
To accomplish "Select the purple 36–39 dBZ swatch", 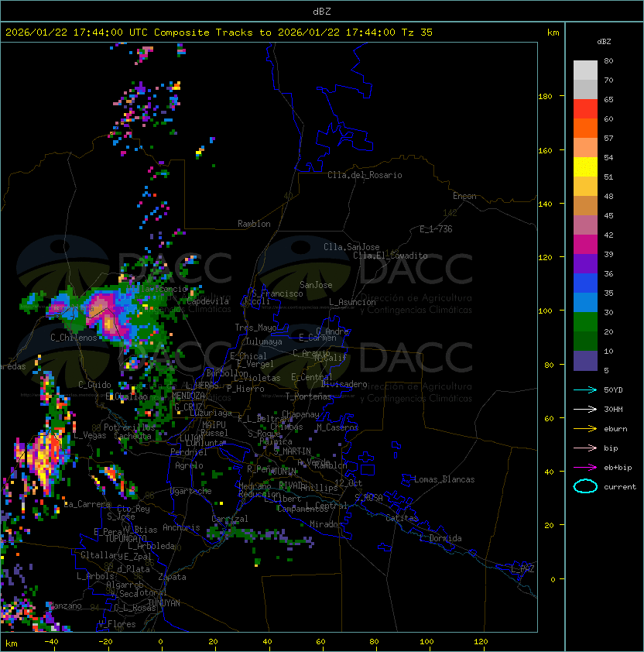I will pos(585,264).
